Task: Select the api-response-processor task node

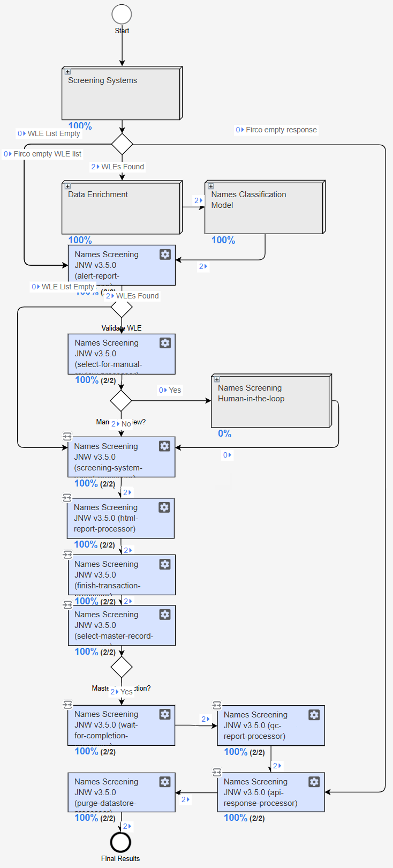Action: click(271, 792)
